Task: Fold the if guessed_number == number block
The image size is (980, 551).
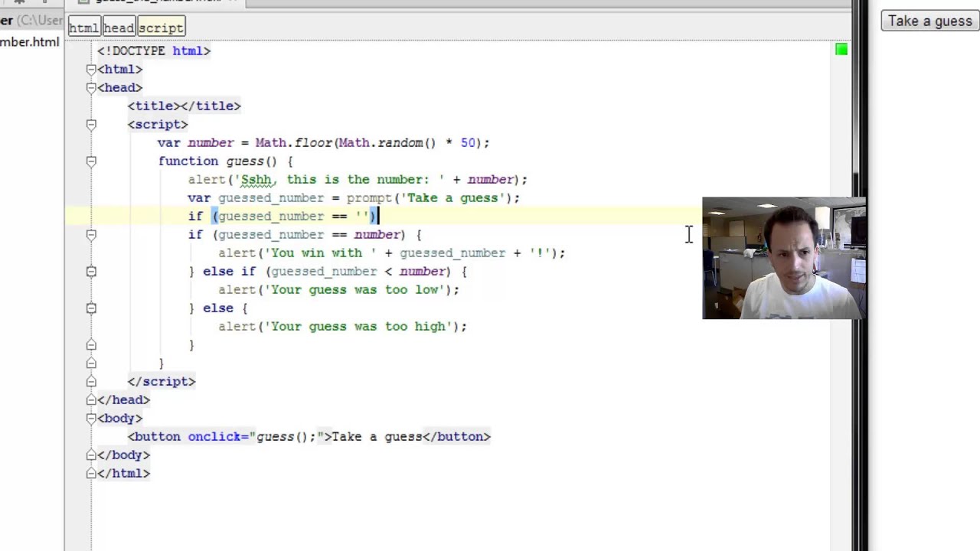Action: click(x=91, y=234)
